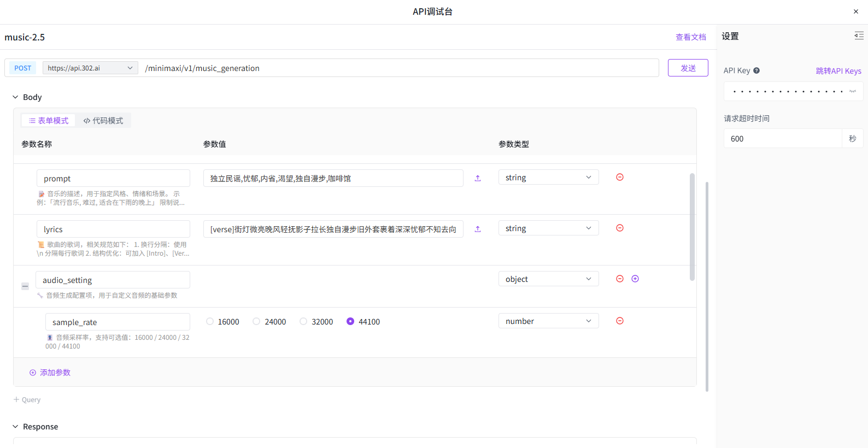The image size is (868, 448).
Task: Click the 发送 send button
Action: click(x=688, y=68)
